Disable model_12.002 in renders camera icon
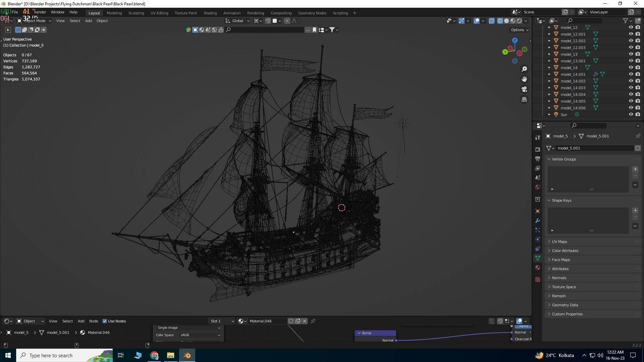This screenshot has height=362, width=644. point(638,41)
